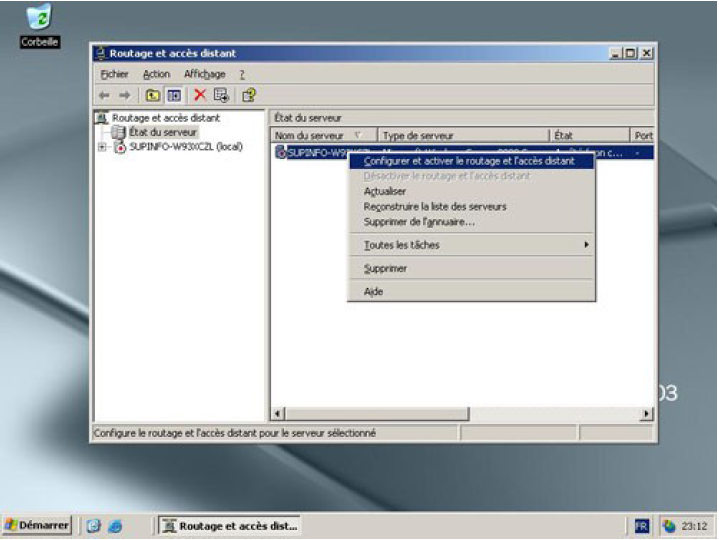Click the system tray icon beside the clock
The height and width of the screenshot is (540, 719).
(669, 526)
